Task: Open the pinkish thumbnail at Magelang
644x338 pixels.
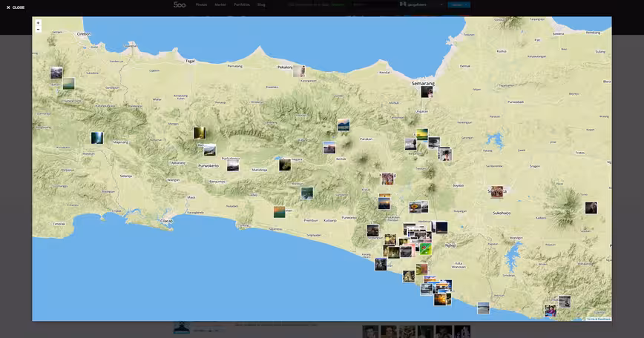Action: point(388,179)
